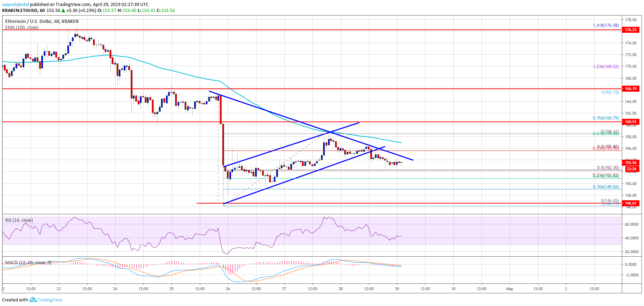This screenshot has width=644, height=306.
Task: Click the TradingView cloud logo icon
Action: point(33,300)
